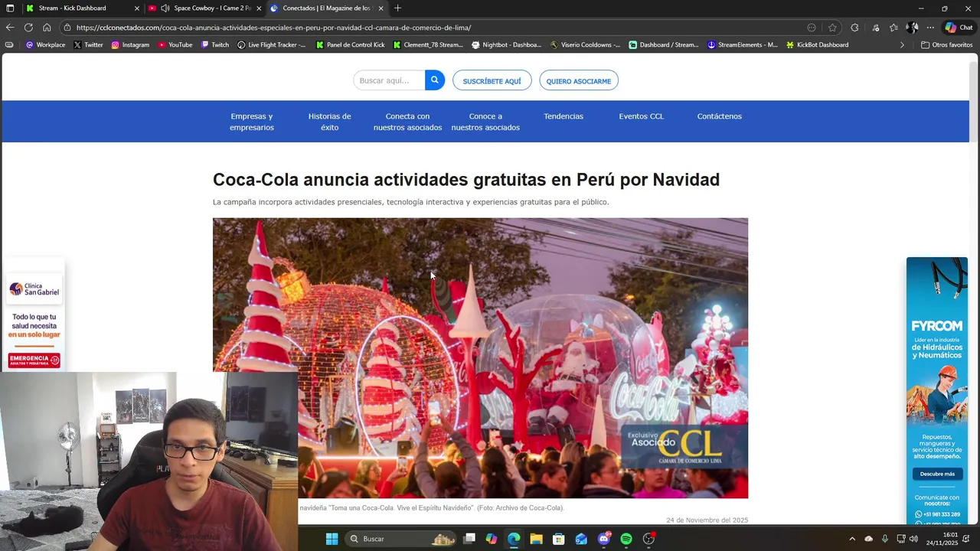Viewport: 980px width, 551px height.
Task: Show hidden tray icons chevron
Action: [x=852, y=539]
